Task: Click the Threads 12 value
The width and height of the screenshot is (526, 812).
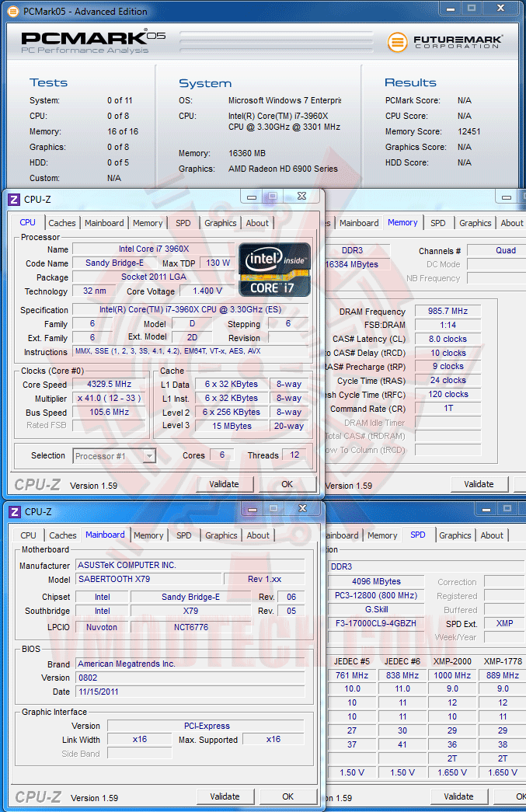Action: tap(294, 455)
